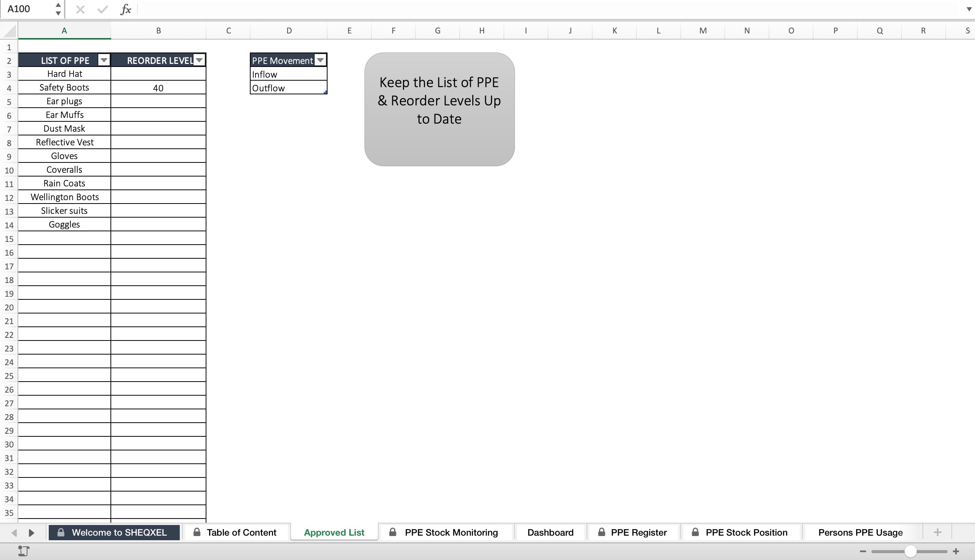Switch to the Dashboard tab
The height and width of the screenshot is (560, 975).
[550, 532]
